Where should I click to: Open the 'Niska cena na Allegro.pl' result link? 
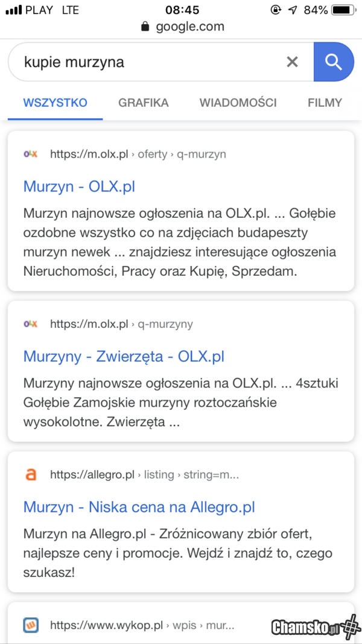point(139,506)
